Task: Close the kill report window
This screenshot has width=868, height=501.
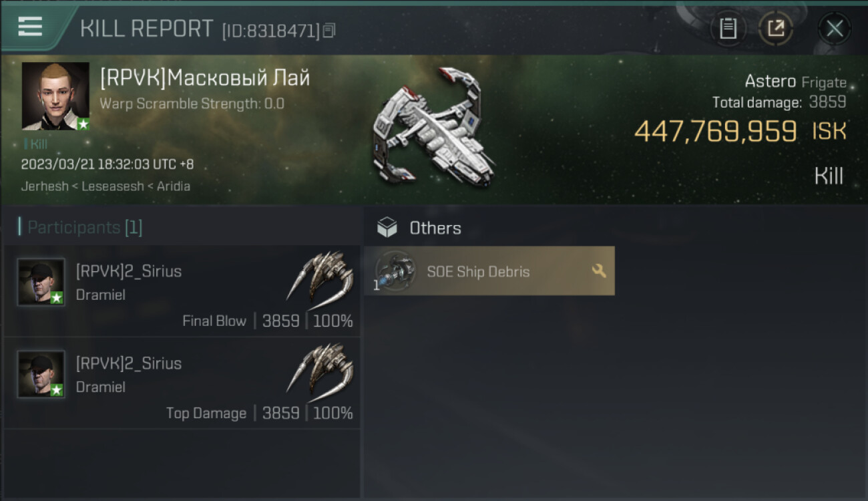Action: click(x=834, y=29)
